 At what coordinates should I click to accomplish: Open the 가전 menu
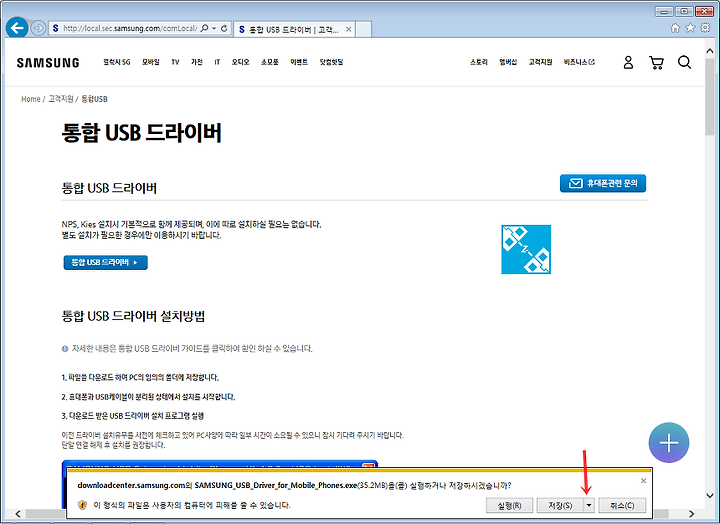point(197,62)
